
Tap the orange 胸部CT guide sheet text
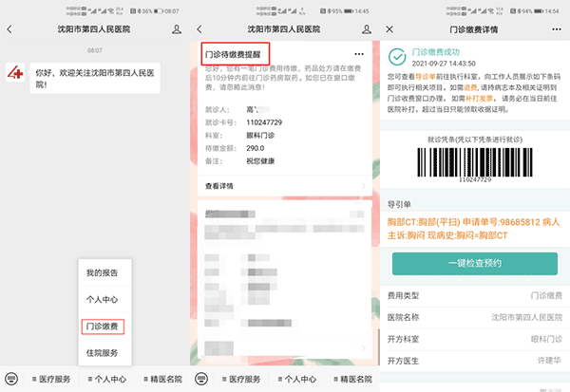coord(473,229)
